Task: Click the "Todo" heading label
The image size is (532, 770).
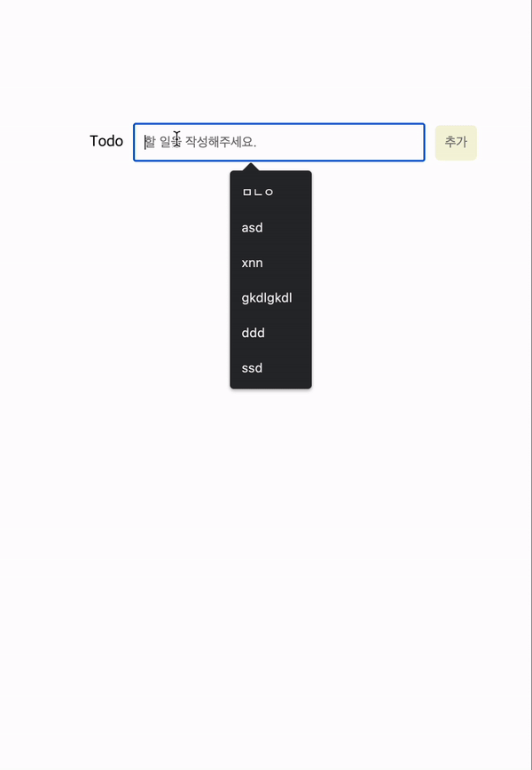Action: pyautogui.click(x=106, y=141)
